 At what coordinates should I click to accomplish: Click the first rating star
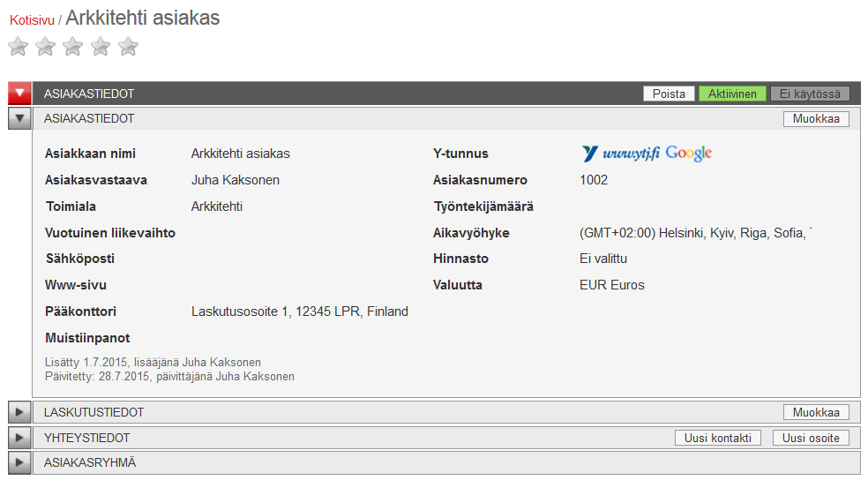pyautogui.click(x=19, y=47)
